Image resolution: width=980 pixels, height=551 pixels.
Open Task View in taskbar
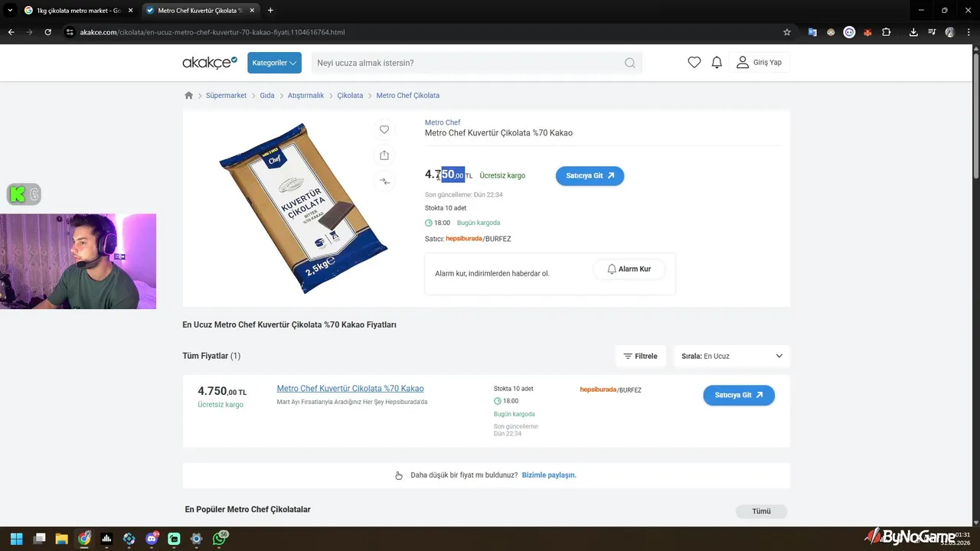[39, 539]
